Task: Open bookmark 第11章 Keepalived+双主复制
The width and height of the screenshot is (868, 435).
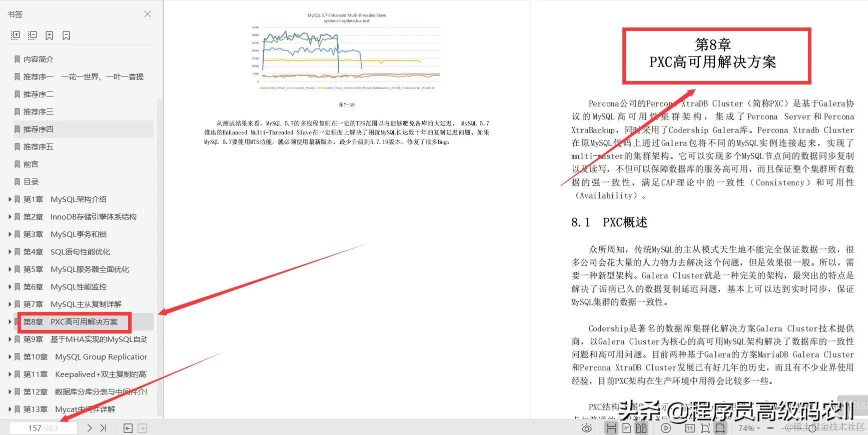Action: pyautogui.click(x=85, y=374)
